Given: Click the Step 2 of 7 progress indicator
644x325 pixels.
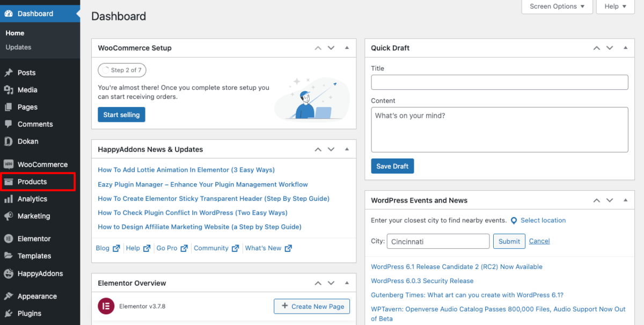Looking at the screenshot, I should tap(122, 70).
